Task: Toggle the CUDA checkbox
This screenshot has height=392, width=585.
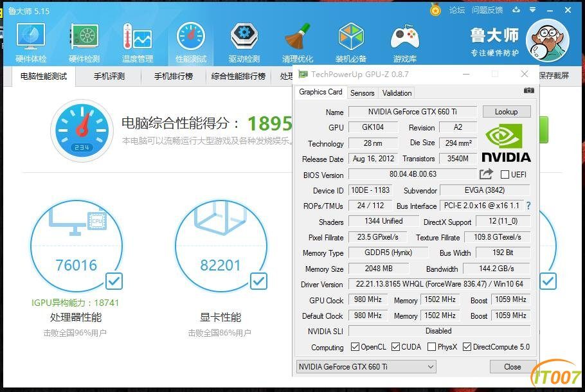Action: click(395, 347)
